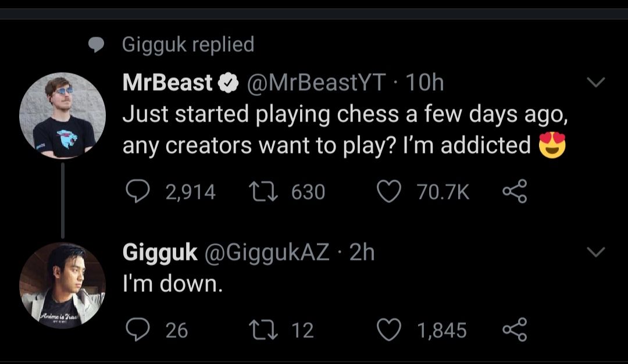Share MrBeast's tweet via share icon

(515, 192)
